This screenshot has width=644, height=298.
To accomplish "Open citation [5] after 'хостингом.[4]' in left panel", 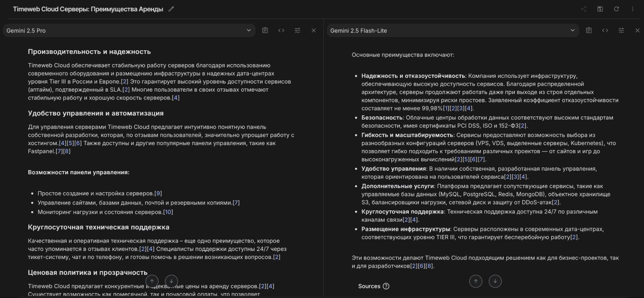I will pos(70,143).
